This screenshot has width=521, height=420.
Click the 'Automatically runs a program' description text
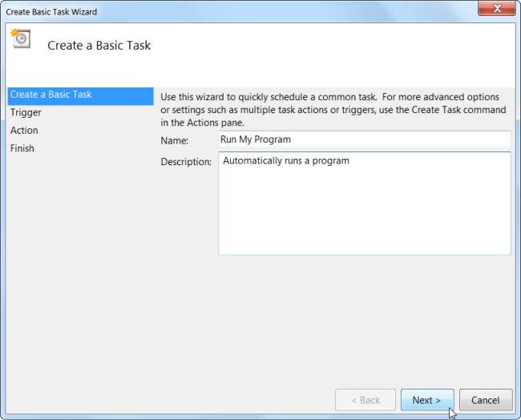(x=286, y=161)
